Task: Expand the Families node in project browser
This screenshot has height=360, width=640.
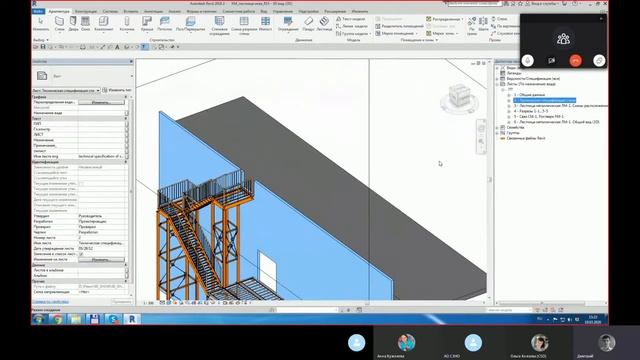Action: point(498,127)
